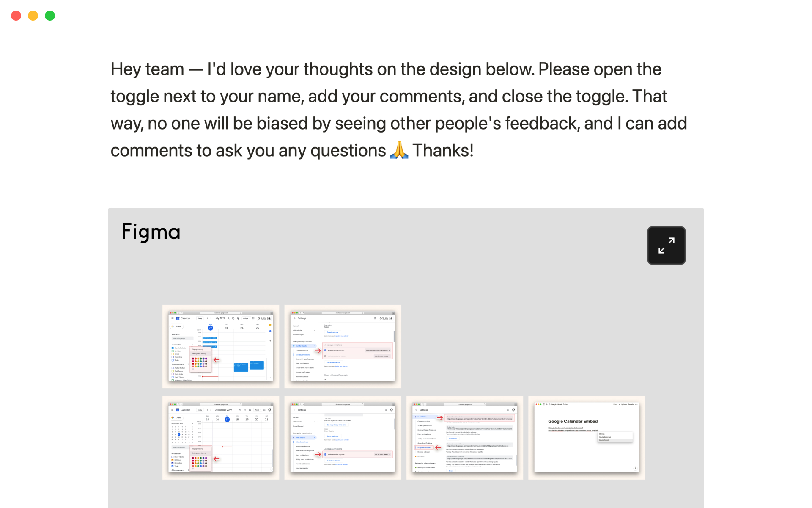The image size is (812, 508).
Task: Click the green maximize window button
Action: point(50,16)
